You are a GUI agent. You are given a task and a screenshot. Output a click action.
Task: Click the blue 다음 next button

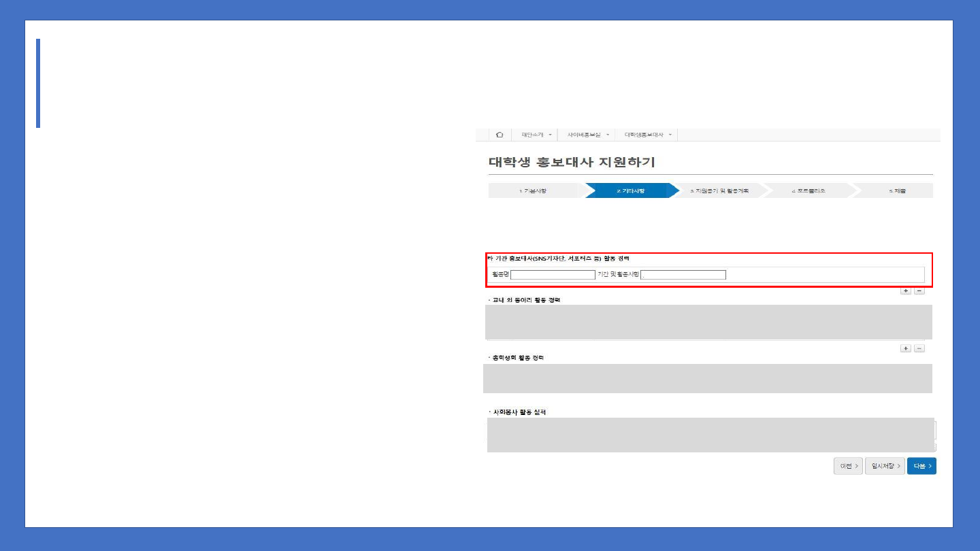point(921,466)
